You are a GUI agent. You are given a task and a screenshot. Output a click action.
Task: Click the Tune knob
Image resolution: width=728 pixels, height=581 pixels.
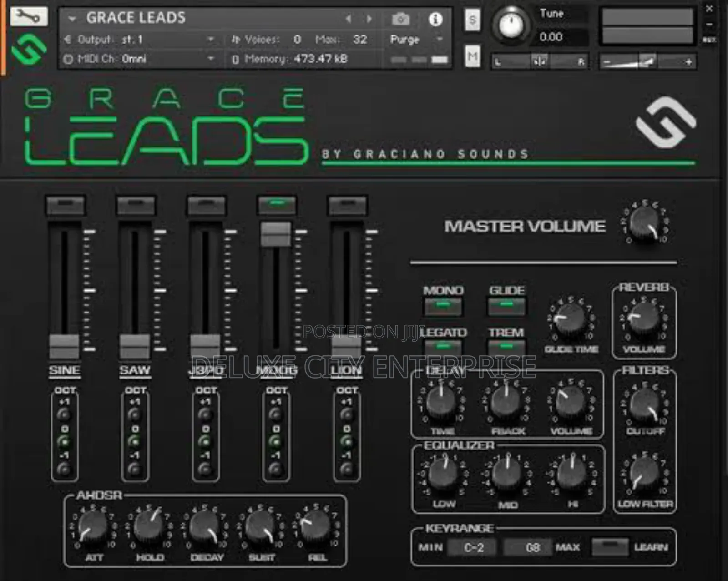click(x=511, y=25)
